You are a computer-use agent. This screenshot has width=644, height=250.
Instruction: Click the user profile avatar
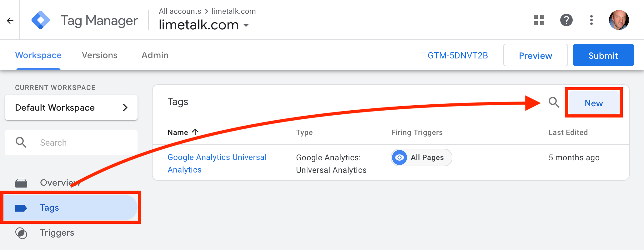tap(619, 20)
